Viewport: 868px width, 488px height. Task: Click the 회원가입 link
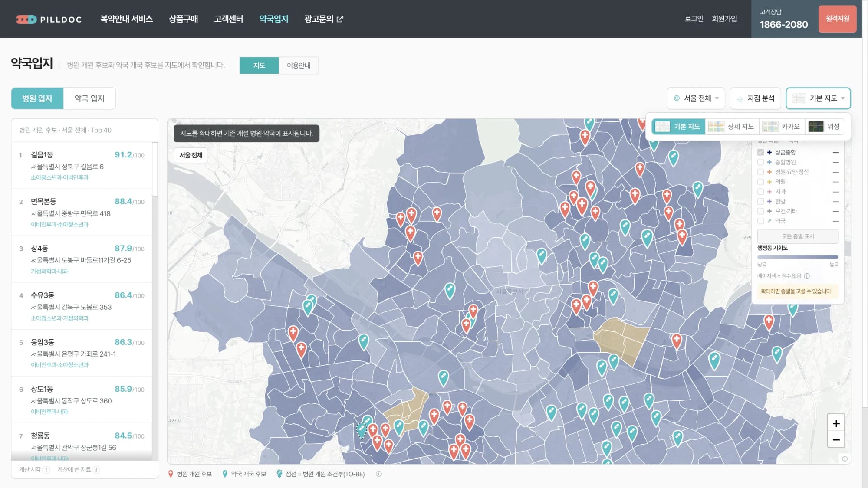pos(724,19)
